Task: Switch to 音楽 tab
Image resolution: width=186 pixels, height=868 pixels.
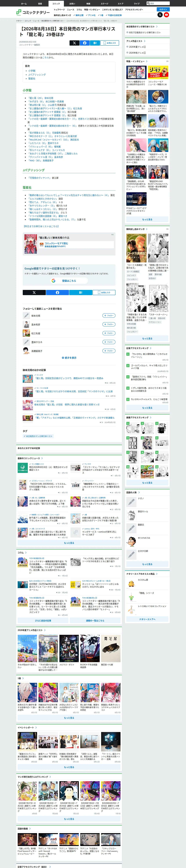Action: tap(40, 4)
